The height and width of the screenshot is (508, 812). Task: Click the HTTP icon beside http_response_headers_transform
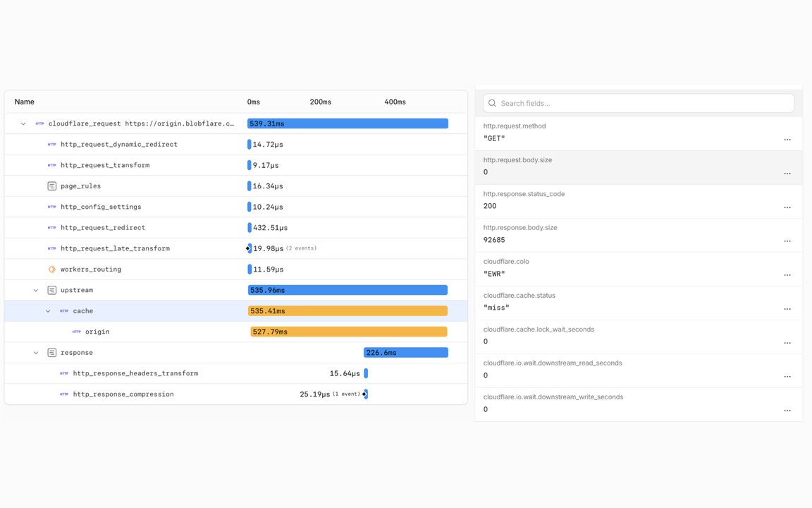tap(64, 373)
